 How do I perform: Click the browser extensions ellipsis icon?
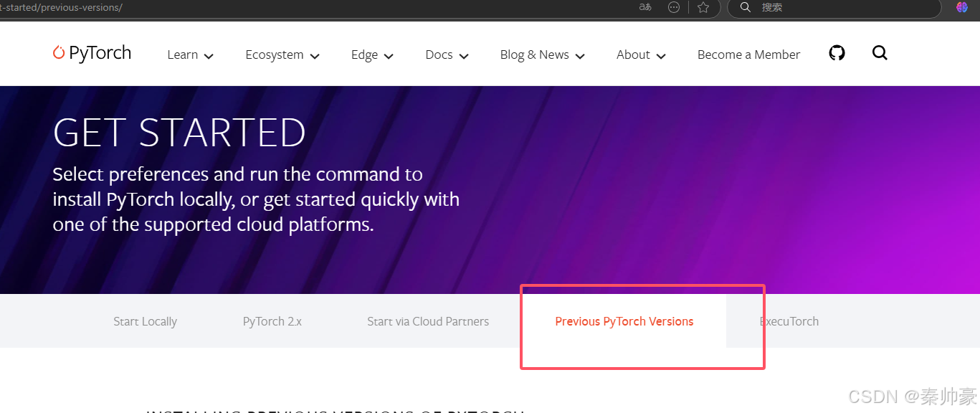[x=673, y=7]
